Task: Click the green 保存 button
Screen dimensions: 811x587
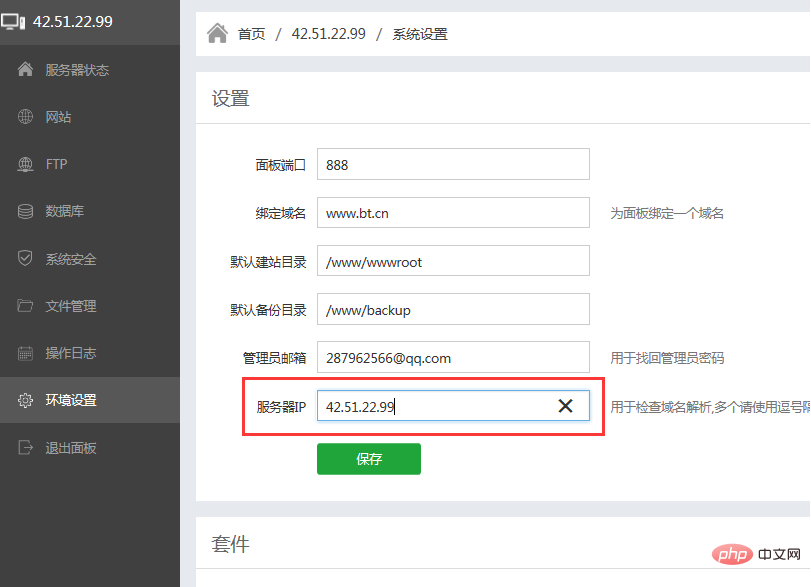Action: 369,459
